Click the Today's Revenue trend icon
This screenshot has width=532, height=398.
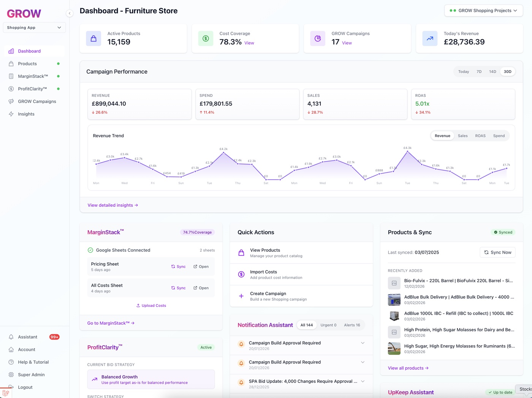point(430,38)
